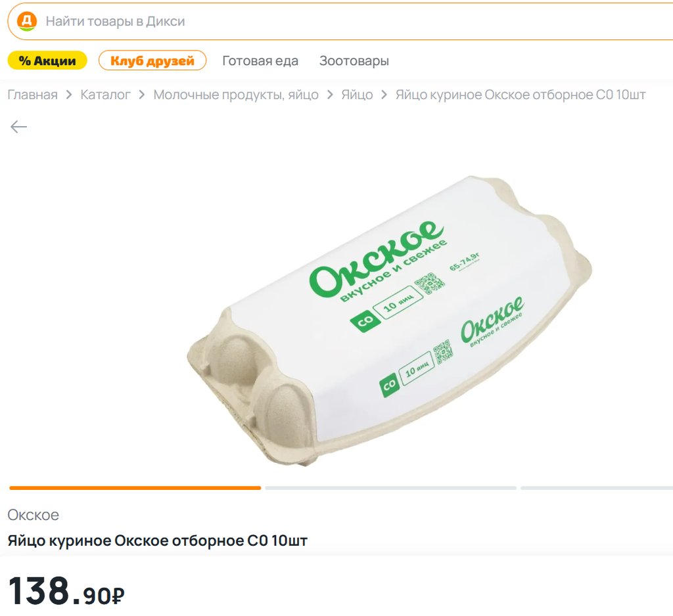Select 'Готовая еда' in the top menu

(260, 61)
